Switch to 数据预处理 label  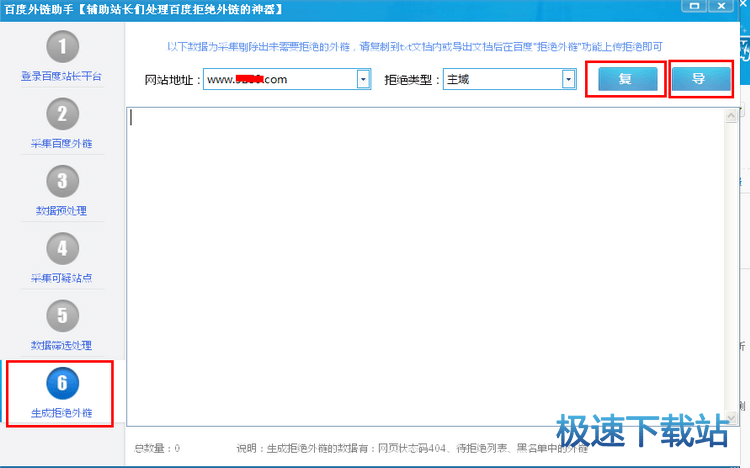[61, 211]
